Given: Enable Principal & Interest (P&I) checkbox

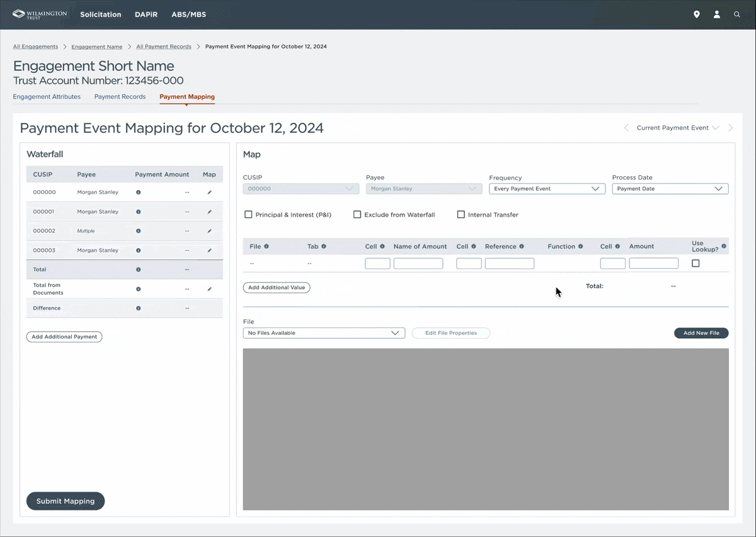Looking at the screenshot, I should 248,215.
